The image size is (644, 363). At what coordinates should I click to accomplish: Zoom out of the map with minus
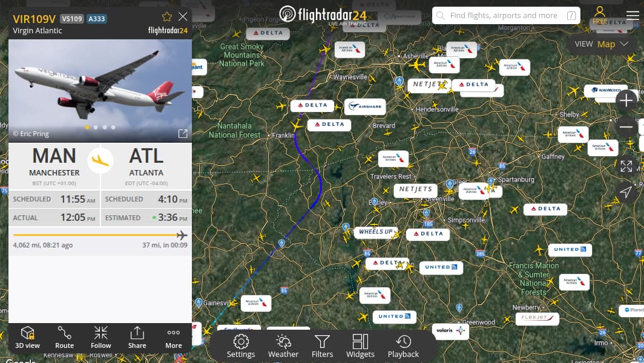pyautogui.click(x=626, y=126)
